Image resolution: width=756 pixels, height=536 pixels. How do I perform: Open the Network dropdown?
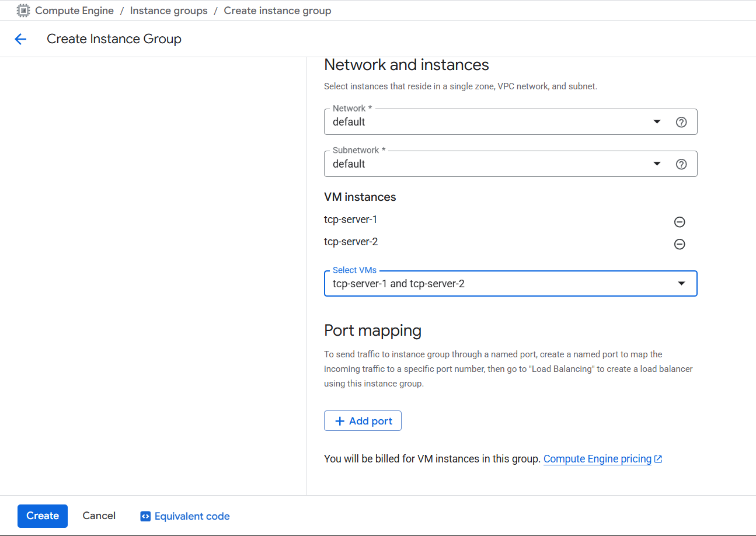pyautogui.click(x=657, y=122)
